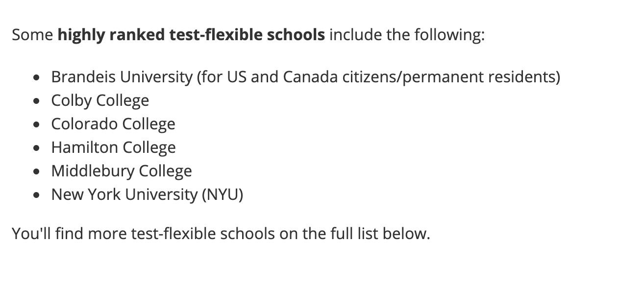Click the bullet point beside Brandeis University
The width and height of the screenshot is (644, 292).
click(x=37, y=78)
